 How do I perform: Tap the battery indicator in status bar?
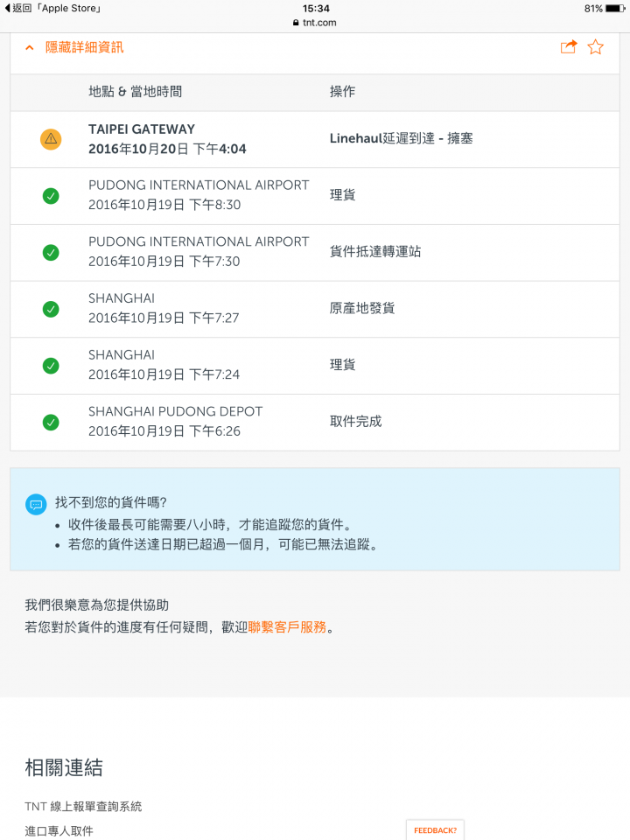tap(615, 9)
